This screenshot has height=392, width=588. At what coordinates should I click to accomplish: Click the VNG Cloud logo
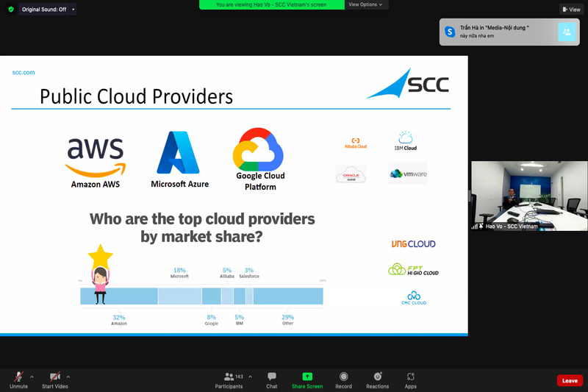(413, 244)
